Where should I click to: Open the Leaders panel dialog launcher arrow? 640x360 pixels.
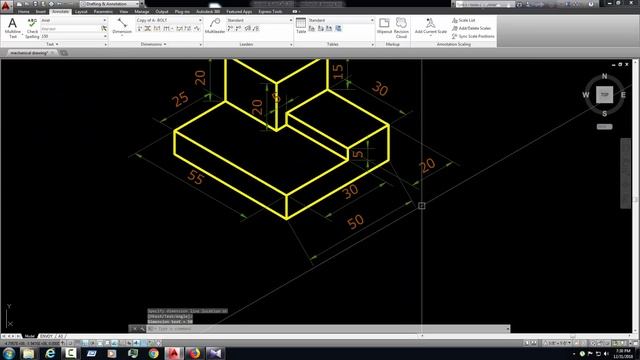(291, 44)
